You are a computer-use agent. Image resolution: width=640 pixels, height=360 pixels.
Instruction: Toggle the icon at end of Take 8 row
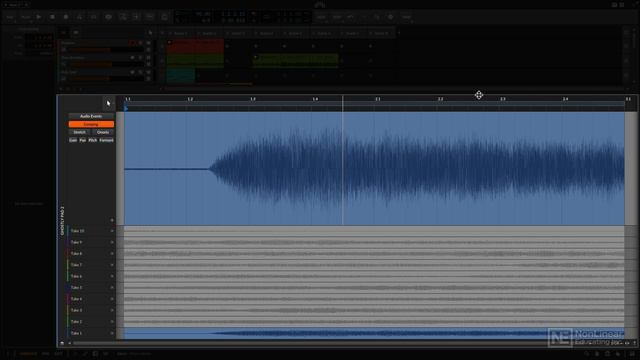112,254
